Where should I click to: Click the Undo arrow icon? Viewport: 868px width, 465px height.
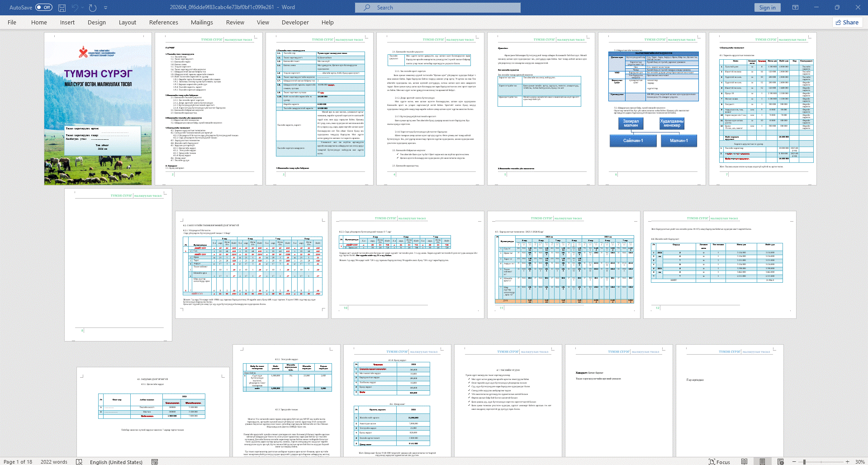tap(75, 8)
